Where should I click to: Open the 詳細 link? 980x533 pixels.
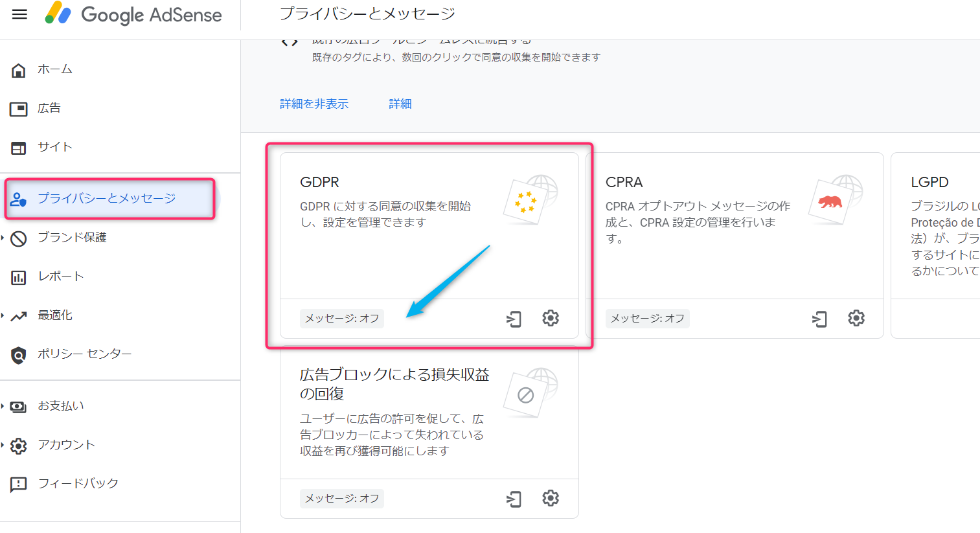click(400, 103)
